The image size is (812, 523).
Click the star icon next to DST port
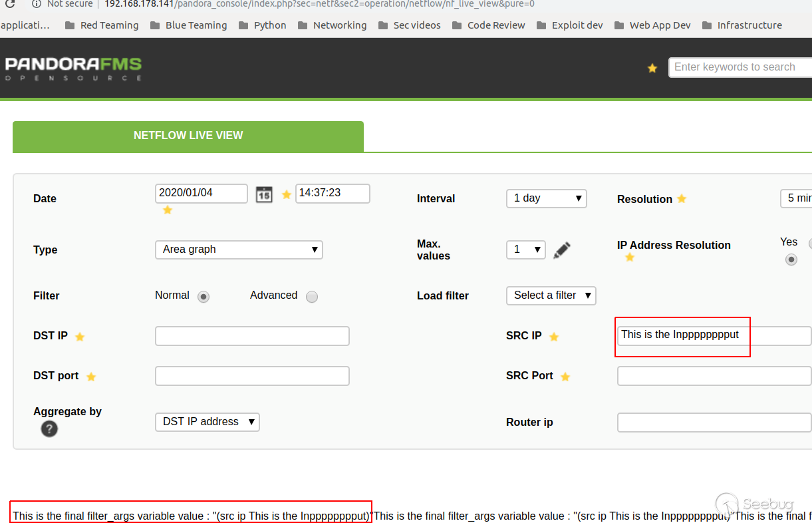(x=91, y=377)
